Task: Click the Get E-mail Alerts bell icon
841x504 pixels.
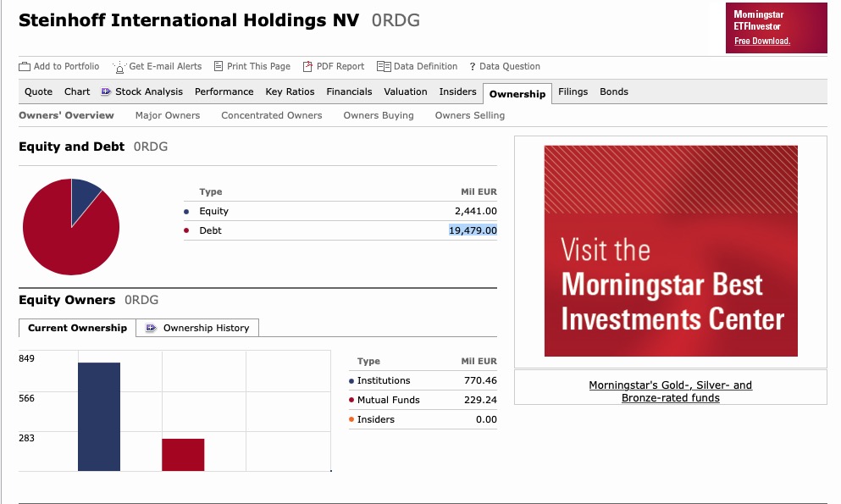Action: [119, 67]
